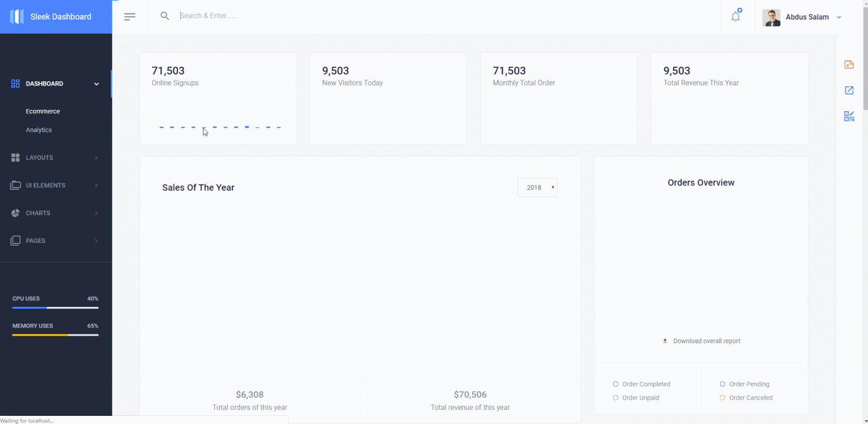Click the CPU Uses progress bar
The image size is (868, 424).
click(55, 308)
